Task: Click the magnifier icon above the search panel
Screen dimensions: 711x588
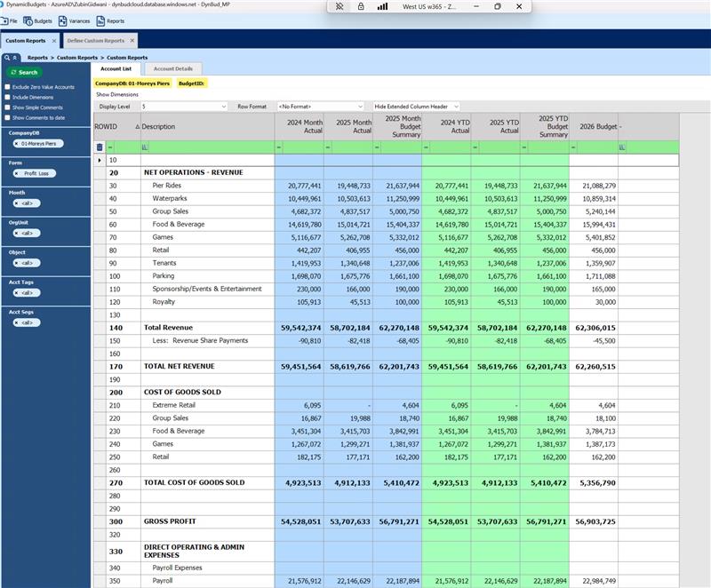Action: (x=7, y=58)
